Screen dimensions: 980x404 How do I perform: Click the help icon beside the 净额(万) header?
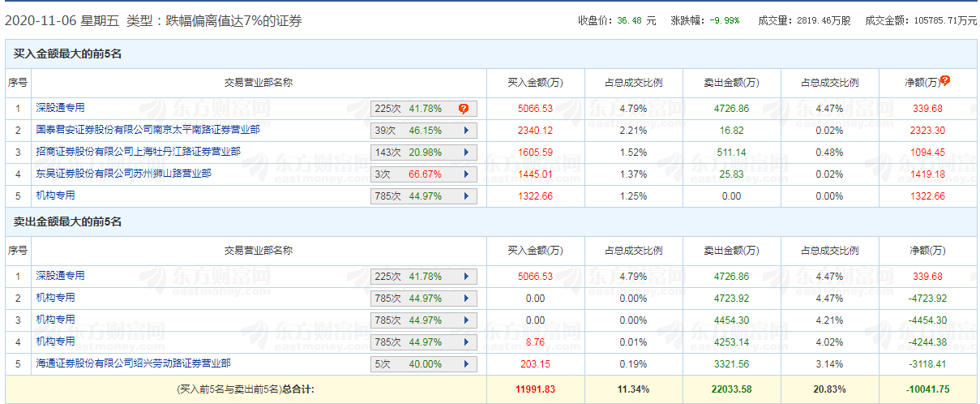(945, 81)
